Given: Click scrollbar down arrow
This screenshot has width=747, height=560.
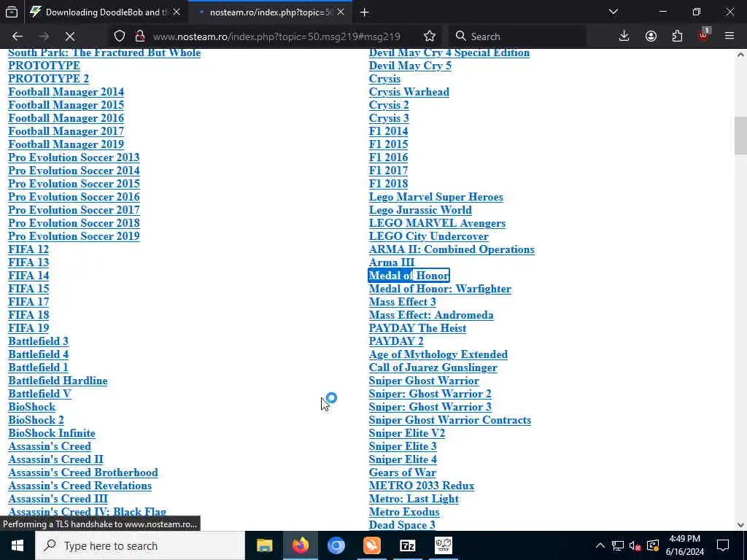Looking at the screenshot, I should [x=740, y=525].
